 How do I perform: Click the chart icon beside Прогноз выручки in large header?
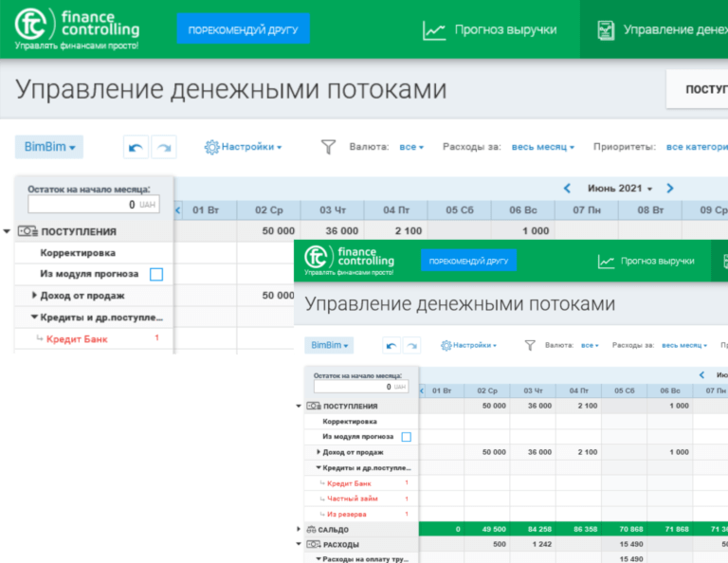(434, 30)
